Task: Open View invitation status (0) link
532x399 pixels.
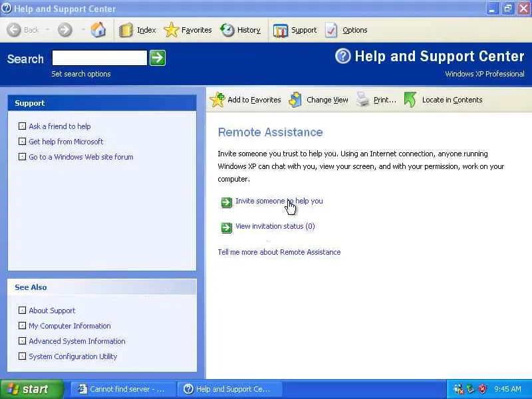Action: (275, 226)
